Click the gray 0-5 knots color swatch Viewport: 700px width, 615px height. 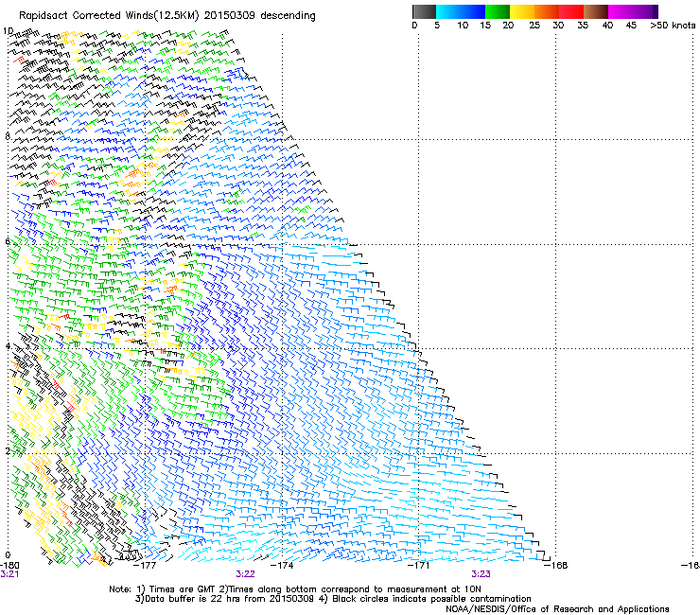tap(424, 11)
